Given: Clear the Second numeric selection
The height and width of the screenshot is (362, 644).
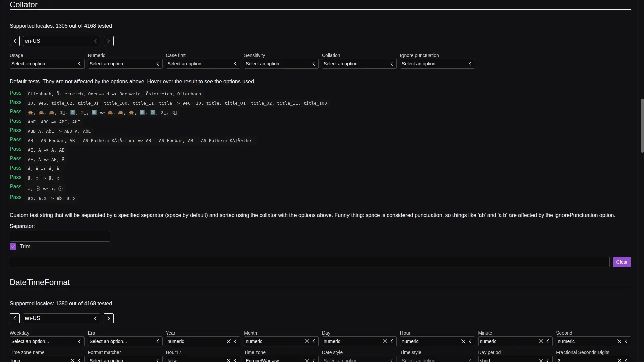Looking at the screenshot, I should 619,341.
